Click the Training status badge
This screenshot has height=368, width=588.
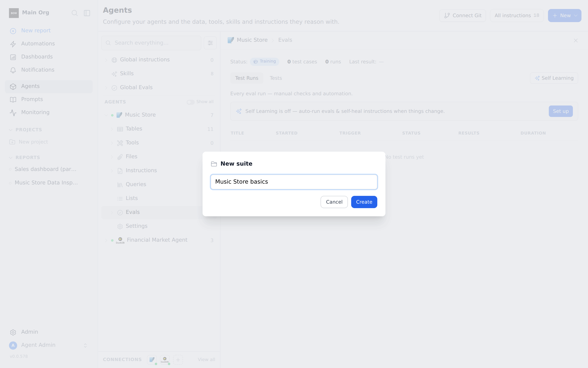click(x=264, y=62)
